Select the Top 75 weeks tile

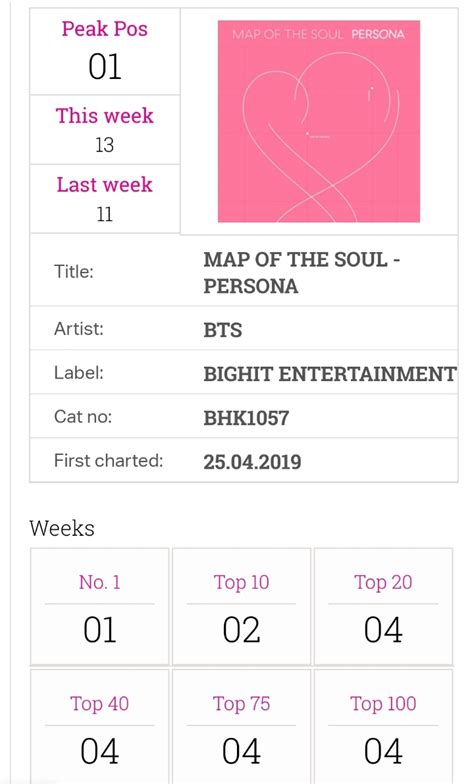click(x=242, y=727)
